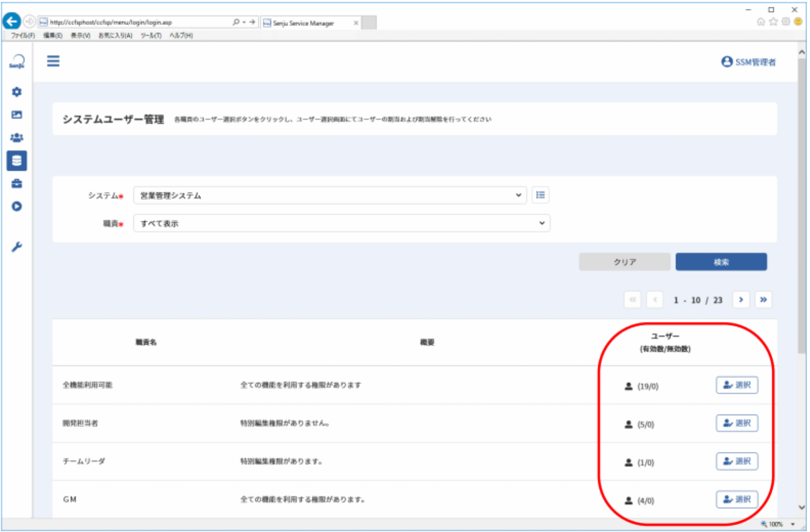Open the gear settings sidebar icon
810x532 pixels.
(x=17, y=92)
